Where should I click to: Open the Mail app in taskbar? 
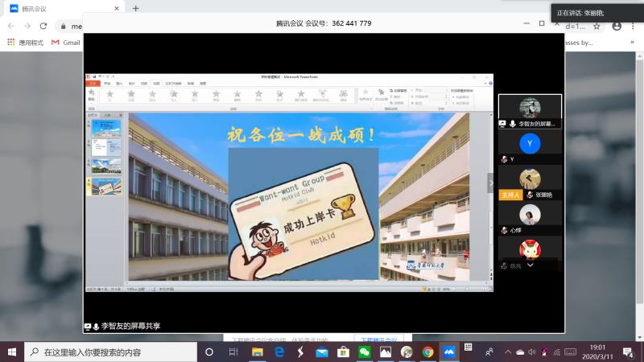click(322, 352)
